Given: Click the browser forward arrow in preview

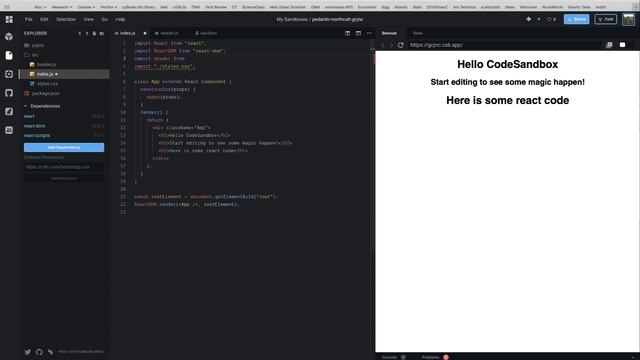Looking at the screenshot, I should click(391, 45).
